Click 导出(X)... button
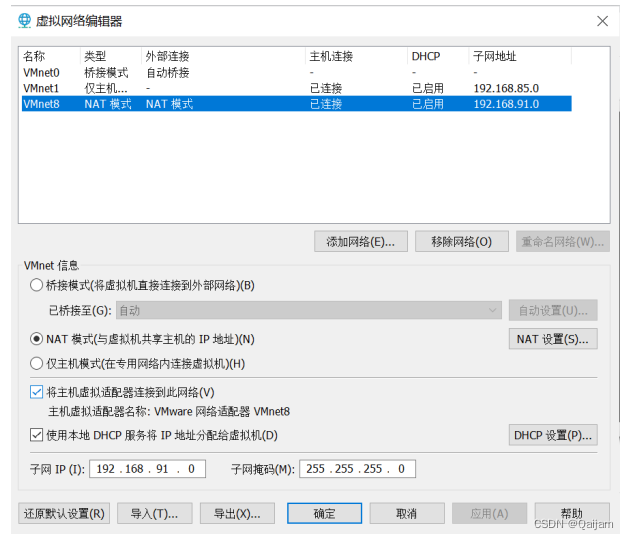 pyautogui.click(x=237, y=514)
